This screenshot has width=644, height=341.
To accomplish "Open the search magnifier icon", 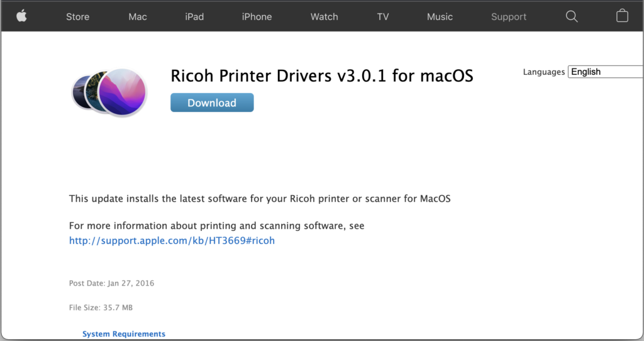I will (571, 16).
